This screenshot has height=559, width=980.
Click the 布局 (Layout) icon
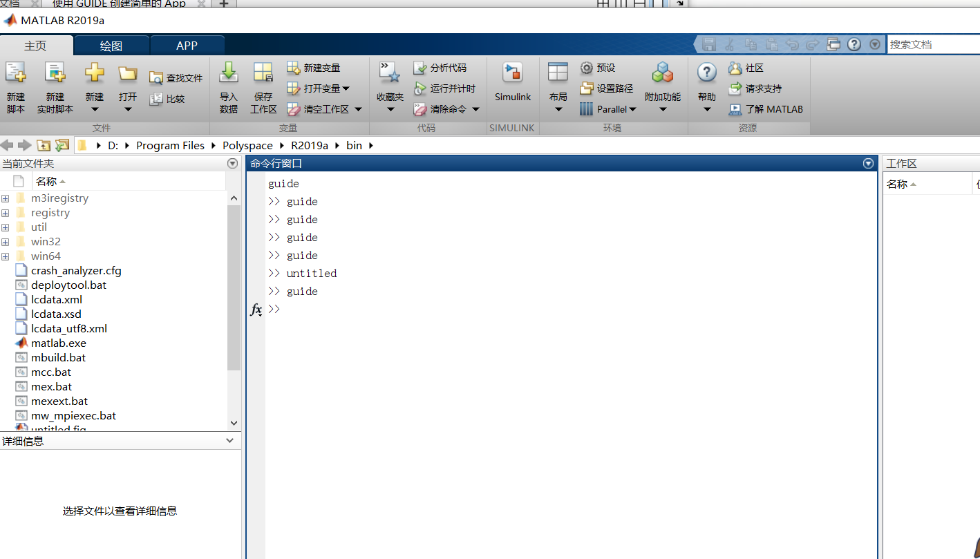[x=558, y=72]
